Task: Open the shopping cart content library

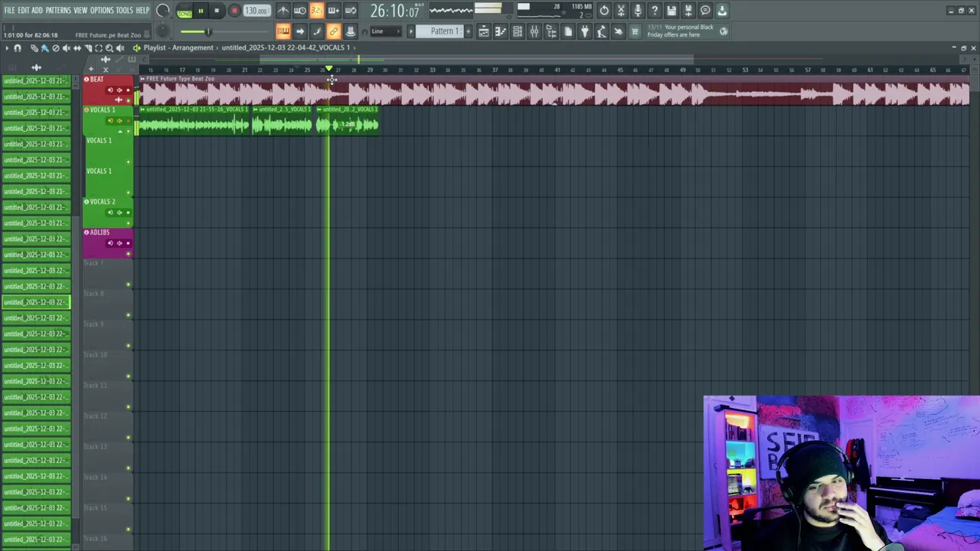Action: tap(635, 31)
